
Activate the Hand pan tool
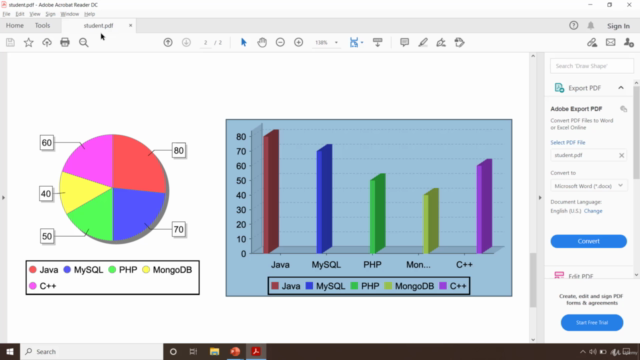pos(262,42)
